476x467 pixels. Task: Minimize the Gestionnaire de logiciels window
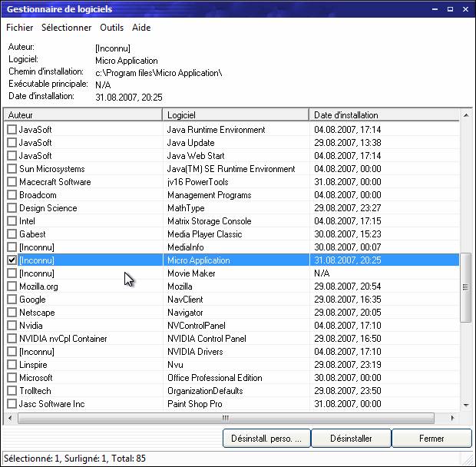click(435, 9)
